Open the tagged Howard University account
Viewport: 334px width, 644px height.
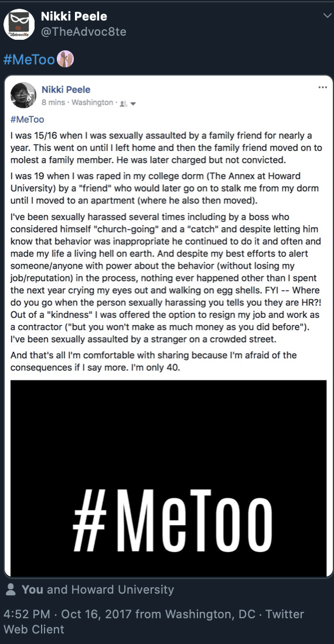point(122,590)
